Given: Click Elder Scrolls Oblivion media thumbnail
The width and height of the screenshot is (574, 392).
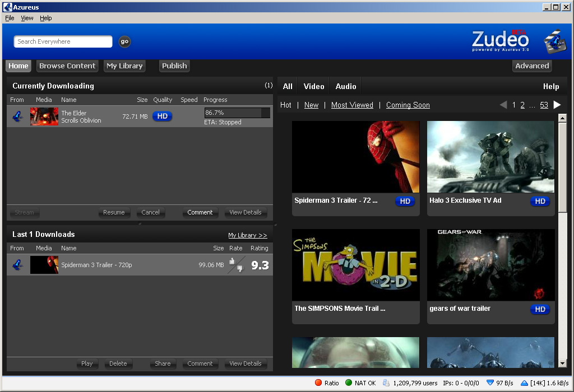Looking at the screenshot, I should point(44,116).
